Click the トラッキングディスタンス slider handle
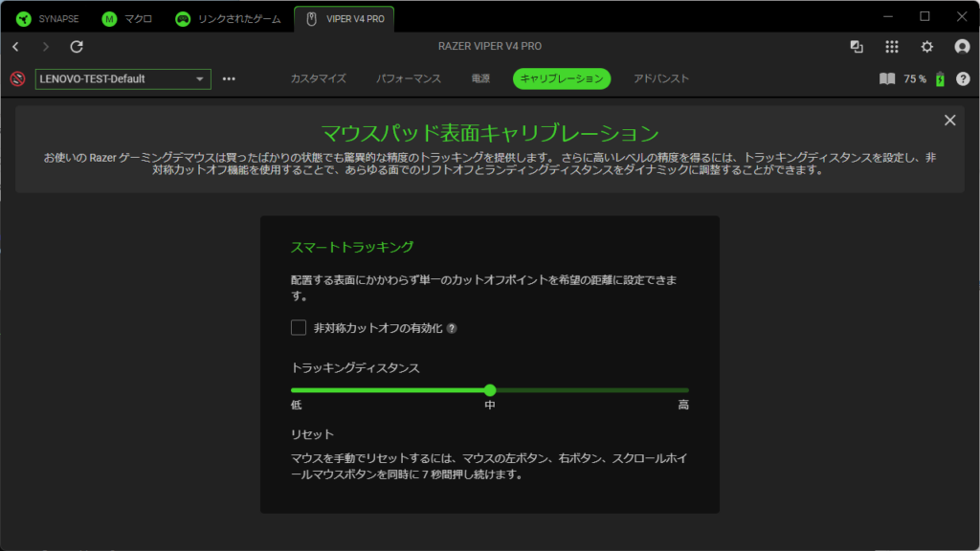Viewport: 980px width, 551px height. click(490, 390)
